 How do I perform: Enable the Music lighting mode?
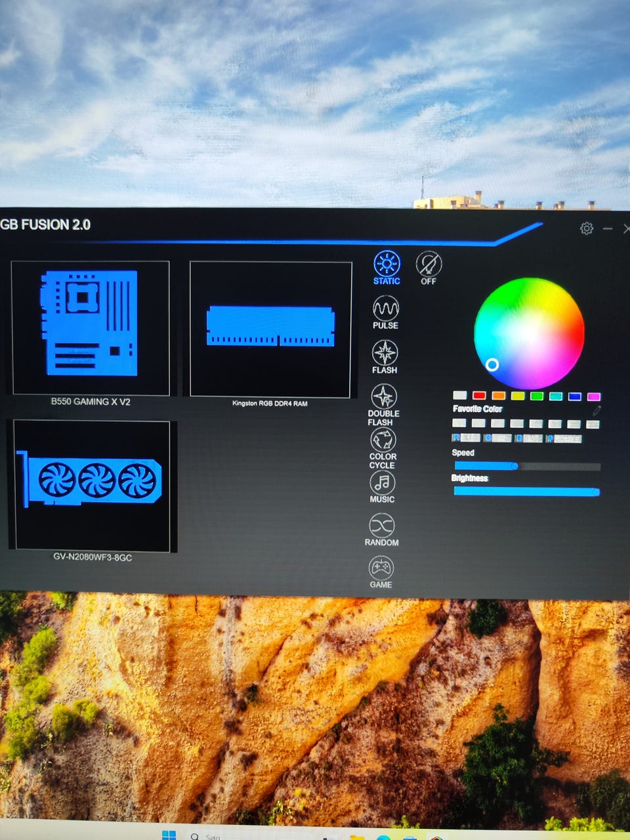click(x=382, y=488)
